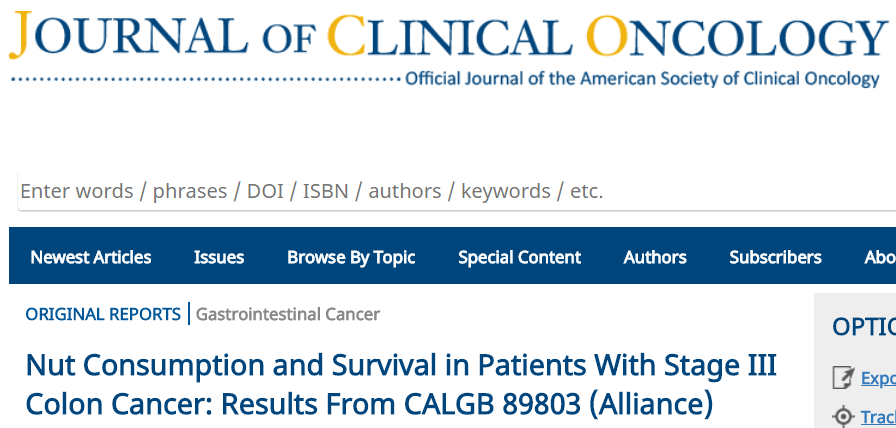Select the Subscribers navigation item
896x428 pixels.
tap(775, 257)
